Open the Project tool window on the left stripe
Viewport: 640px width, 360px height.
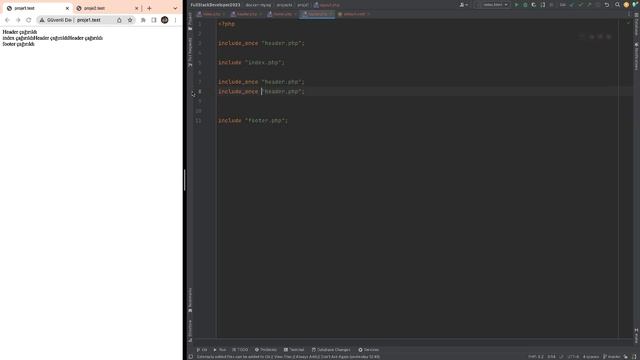point(190,21)
